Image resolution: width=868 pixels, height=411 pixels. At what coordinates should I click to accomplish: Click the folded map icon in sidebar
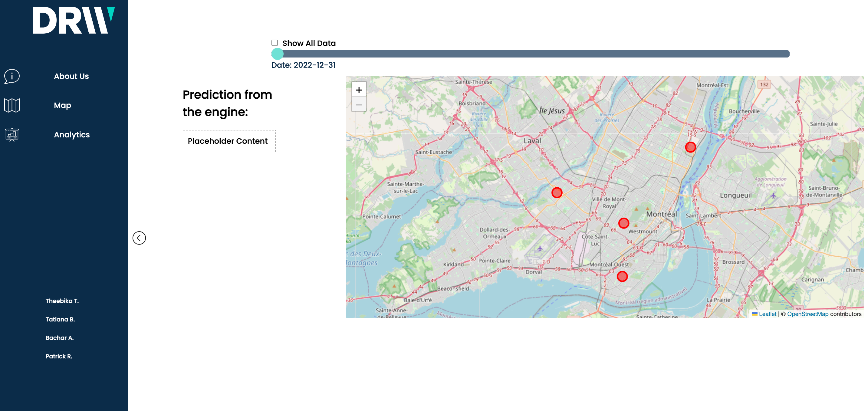pyautogui.click(x=12, y=105)
